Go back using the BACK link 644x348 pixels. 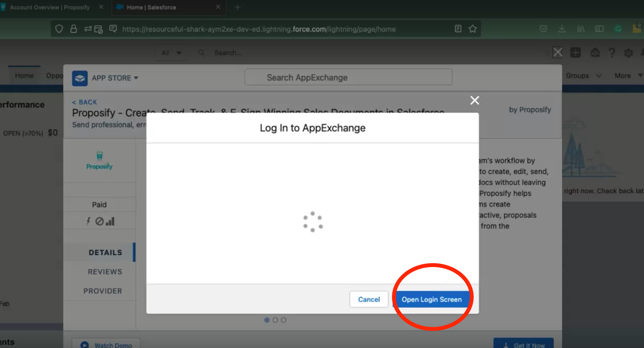tap(84, 102)
